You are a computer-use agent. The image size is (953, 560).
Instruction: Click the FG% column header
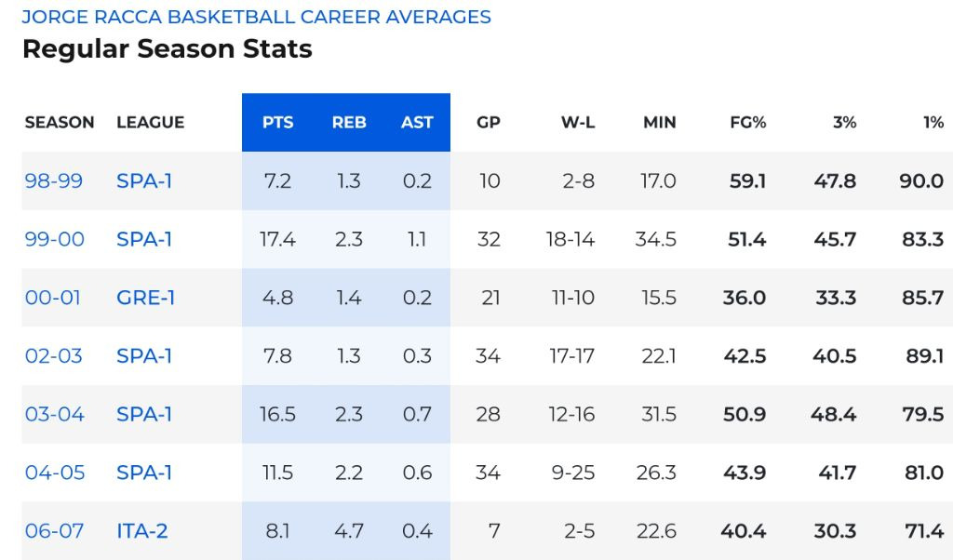click(747, 122)
